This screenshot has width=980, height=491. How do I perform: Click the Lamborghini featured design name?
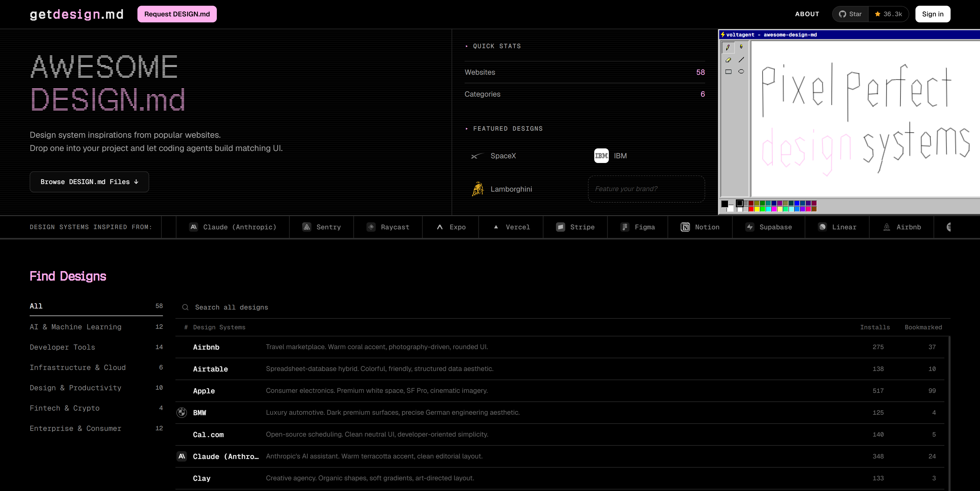click(x=511, y=189)
